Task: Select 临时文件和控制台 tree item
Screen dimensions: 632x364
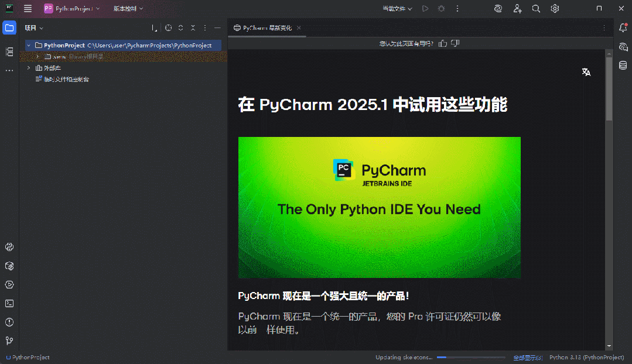Action: tap(63, 80)
